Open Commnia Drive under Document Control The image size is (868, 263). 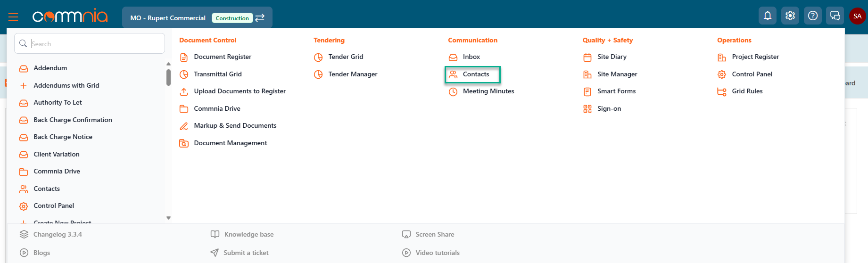click(217, 108)
